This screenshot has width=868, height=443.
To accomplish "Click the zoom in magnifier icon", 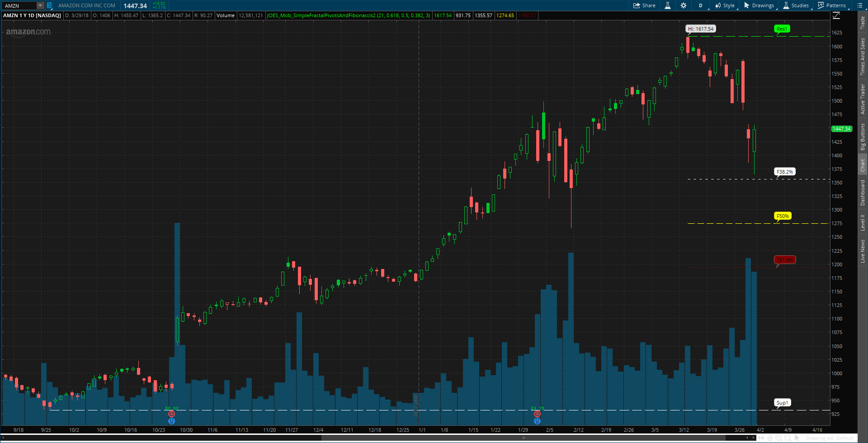I will 778,438.
